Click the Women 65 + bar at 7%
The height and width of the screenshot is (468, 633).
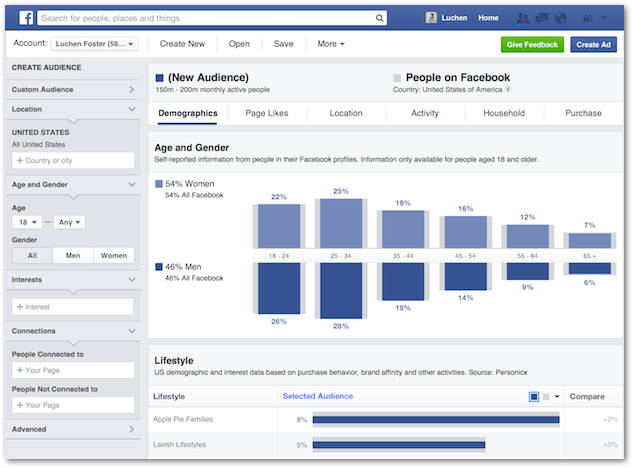pos(589,241)
